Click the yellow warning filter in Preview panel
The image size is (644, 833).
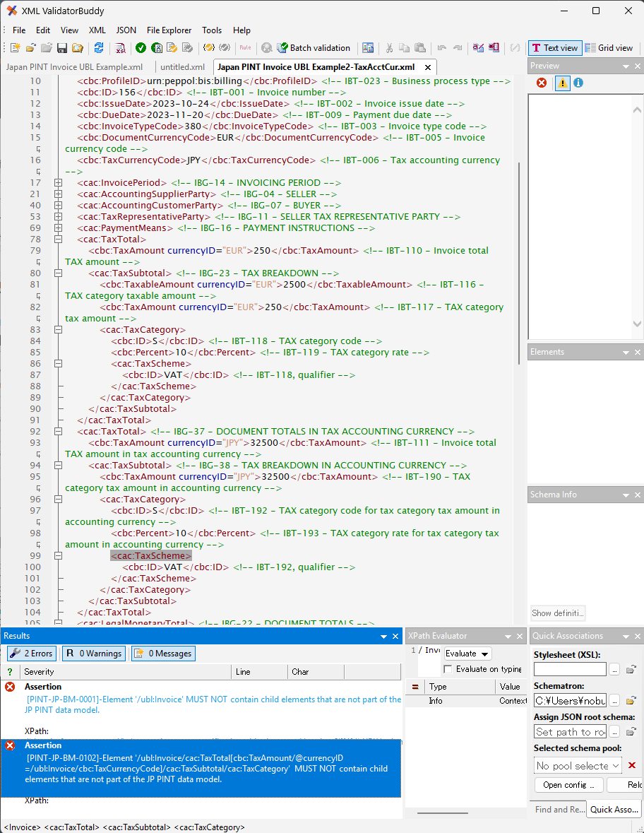point(562,83)
